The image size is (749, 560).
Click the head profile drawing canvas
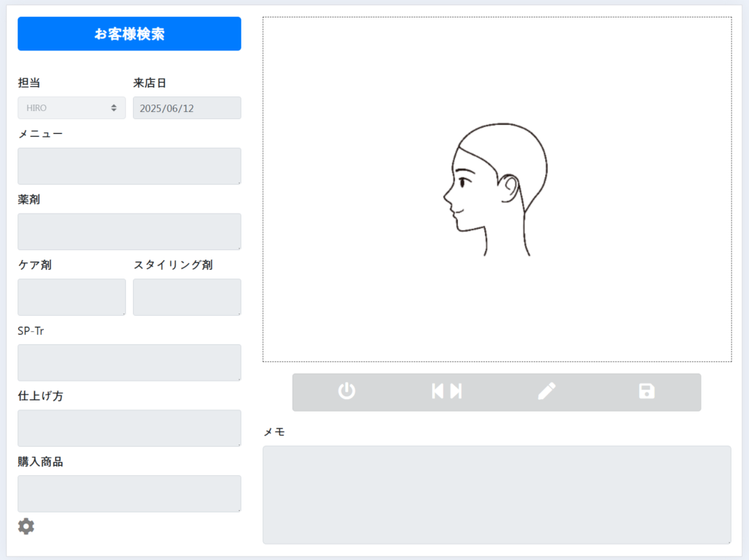tap(497, 189)
